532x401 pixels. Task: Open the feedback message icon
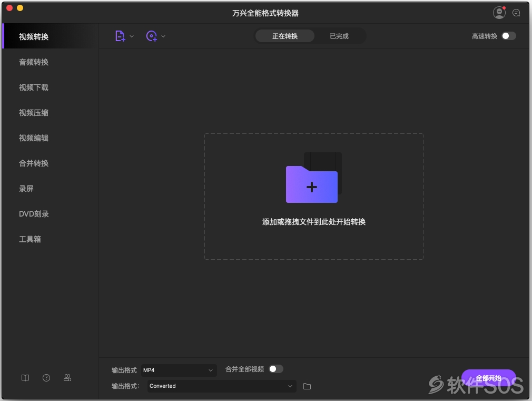516,13
